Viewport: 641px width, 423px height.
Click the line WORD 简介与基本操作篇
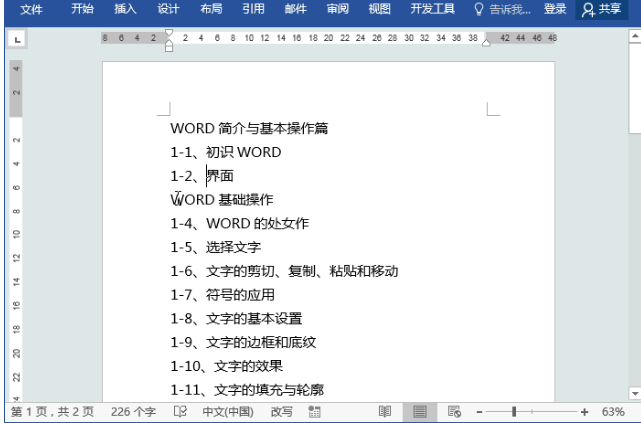coord(249,128)
